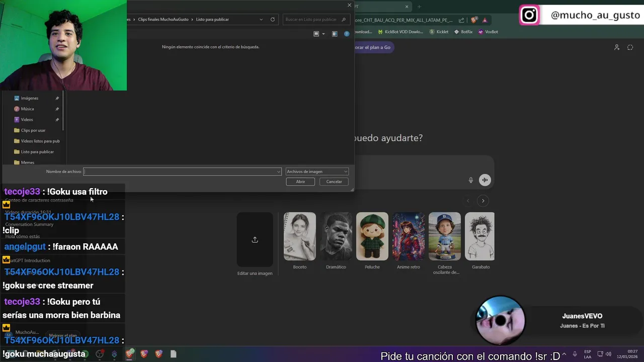The image size is (644, 362).
Task: Select Videos in file dialog sidebar
Action: coord(27,120)
